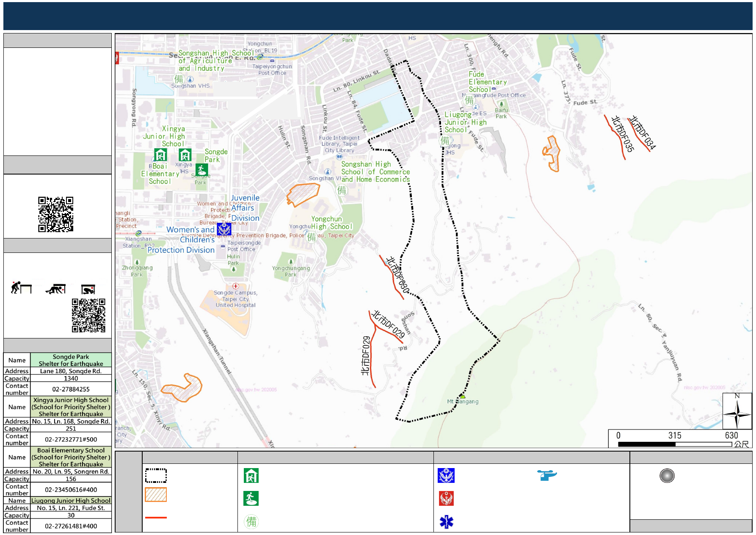Click the scale bar
The image size is (756, 535).
point(675,444)
